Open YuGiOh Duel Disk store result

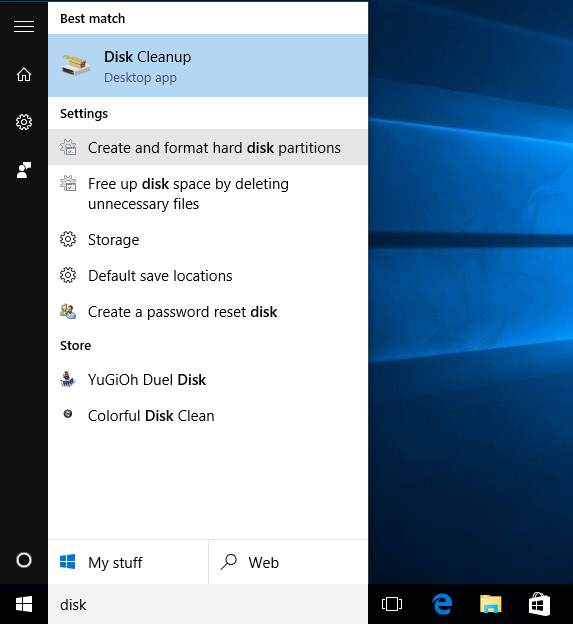(208, 380)
